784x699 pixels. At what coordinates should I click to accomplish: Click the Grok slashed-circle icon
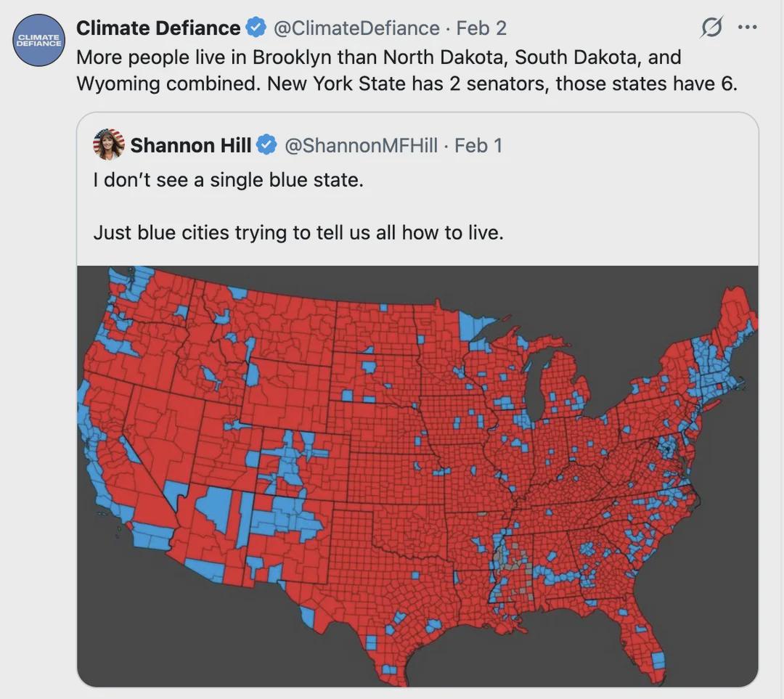coord(711,28)
